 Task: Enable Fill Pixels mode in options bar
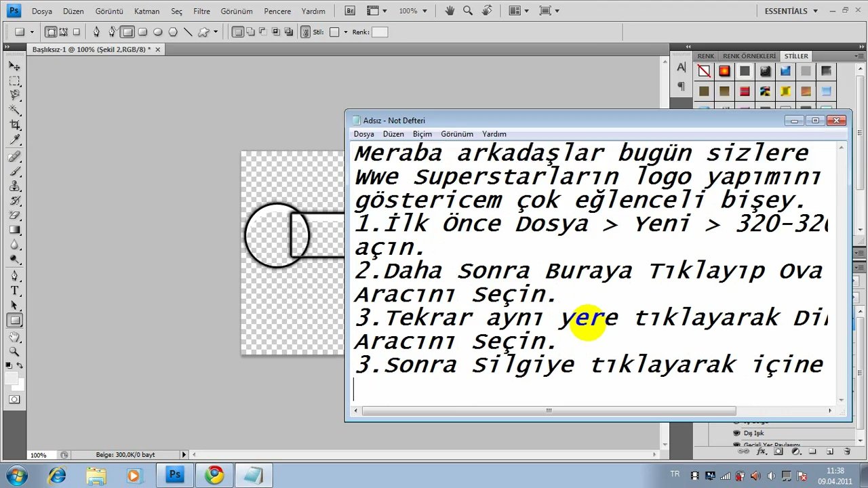click(x=76, y=32)
